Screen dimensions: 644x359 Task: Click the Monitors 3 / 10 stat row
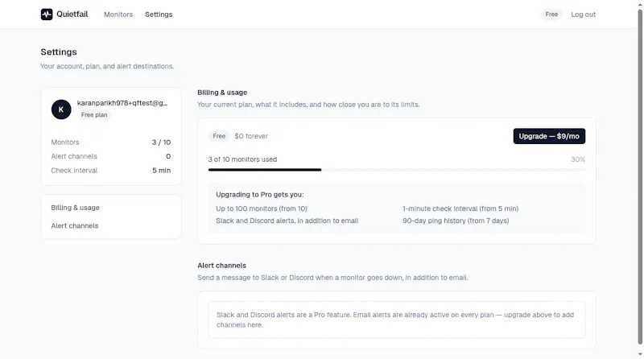coord(111,142)
